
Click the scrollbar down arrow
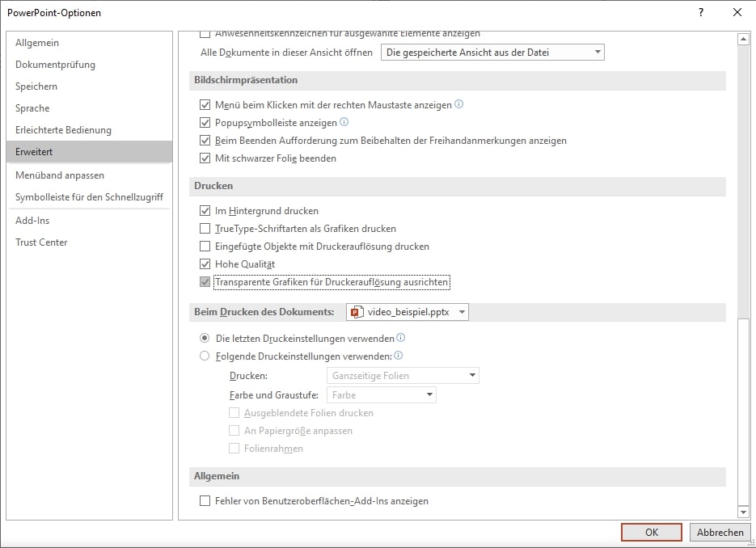(743, 512)
